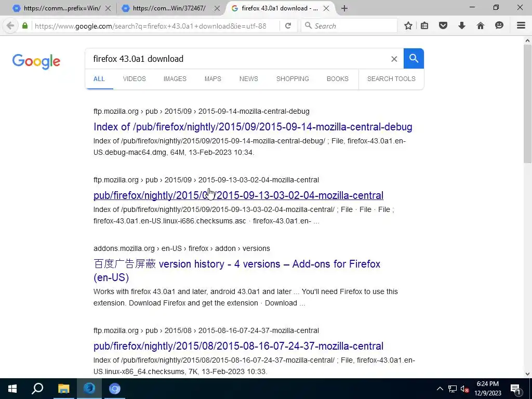Open the 百度广告屏蔽 version history result

pos(237,270)
